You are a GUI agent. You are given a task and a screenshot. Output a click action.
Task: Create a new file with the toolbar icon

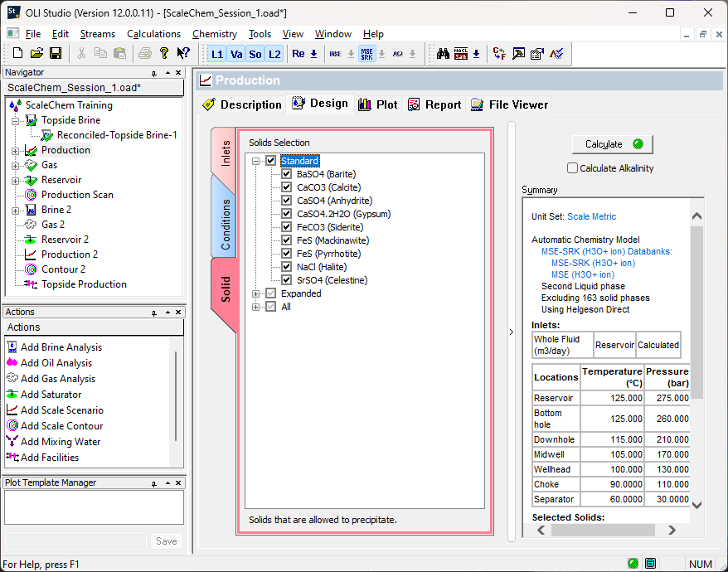coord(17,54)
